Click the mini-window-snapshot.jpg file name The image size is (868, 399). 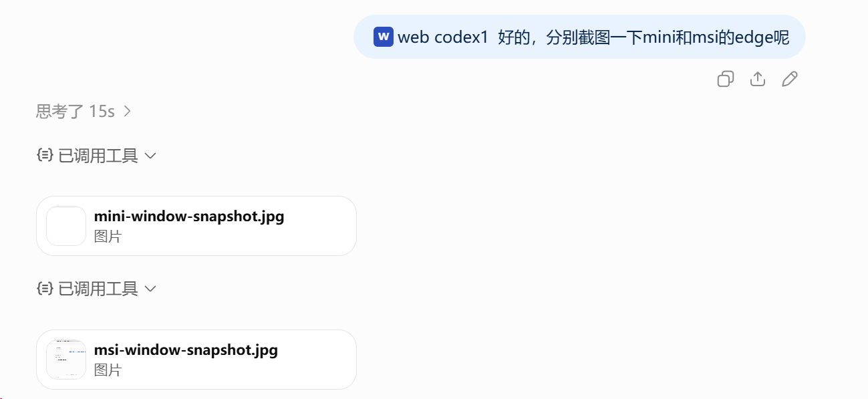(189, 217)
